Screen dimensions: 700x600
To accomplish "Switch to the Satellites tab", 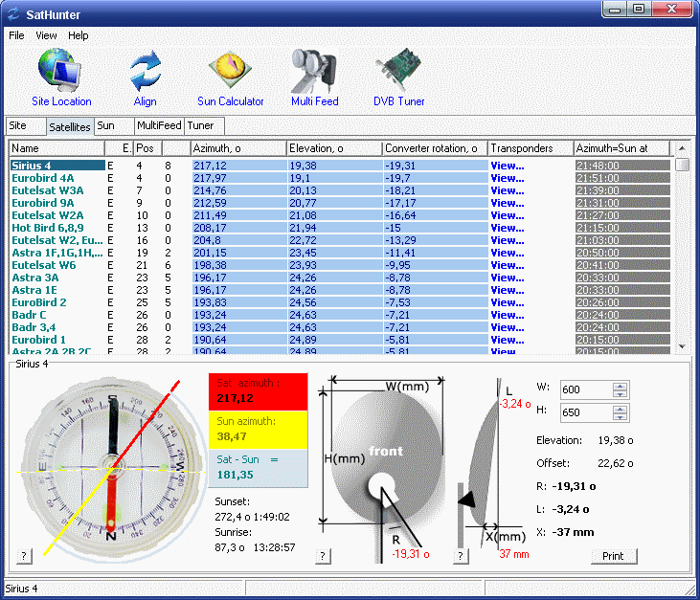I will [70, 126].
